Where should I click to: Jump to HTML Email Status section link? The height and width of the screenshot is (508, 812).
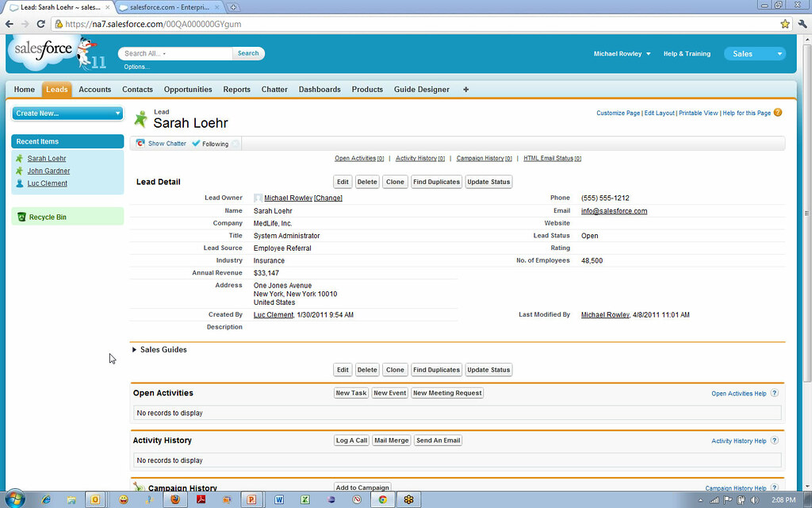pyautogui.click(x=552, y=159)
